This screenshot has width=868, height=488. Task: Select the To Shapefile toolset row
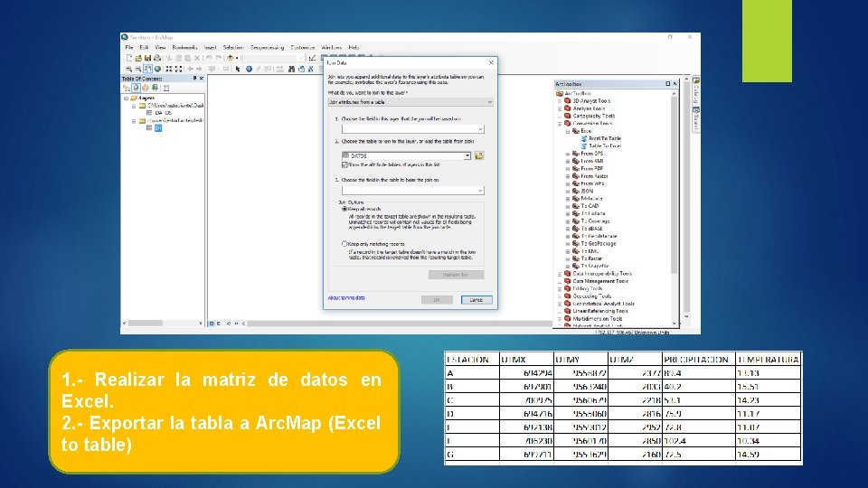[590, 266]
